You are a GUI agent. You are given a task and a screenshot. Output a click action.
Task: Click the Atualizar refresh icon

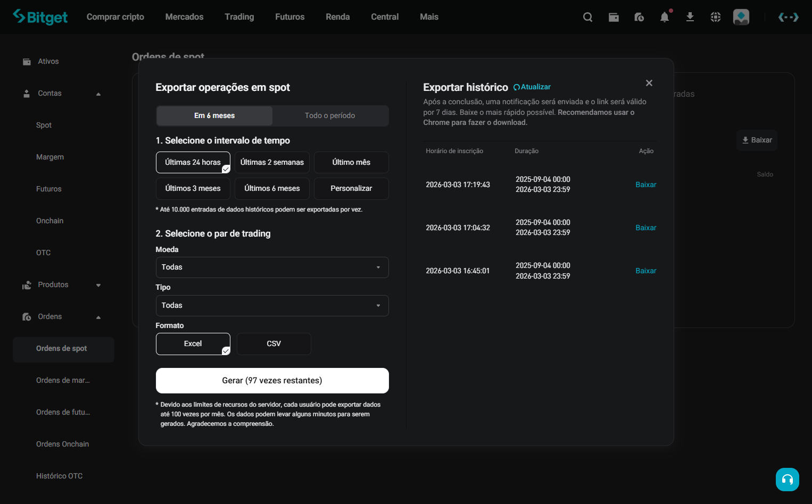click(x=516, y=87)
